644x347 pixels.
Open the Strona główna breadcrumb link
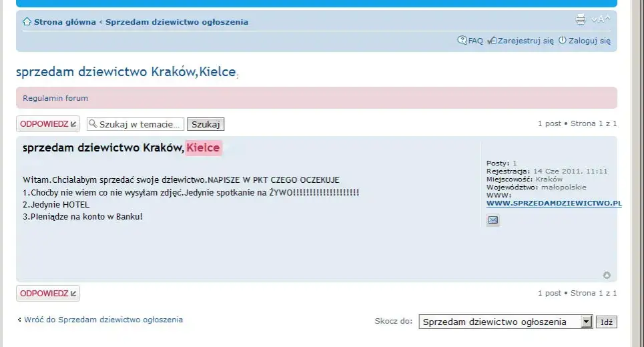coord(65,22)
